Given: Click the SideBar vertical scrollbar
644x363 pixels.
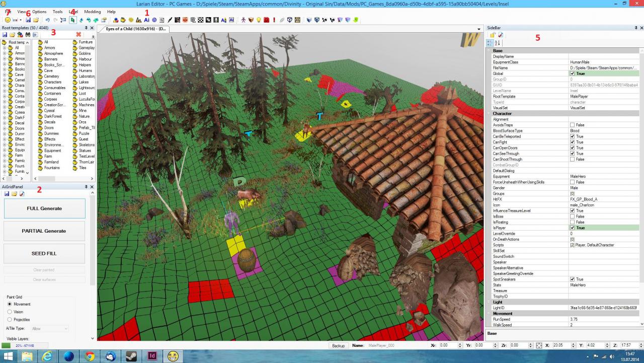Looking at the screenshot, I should (x=641, y=187).
